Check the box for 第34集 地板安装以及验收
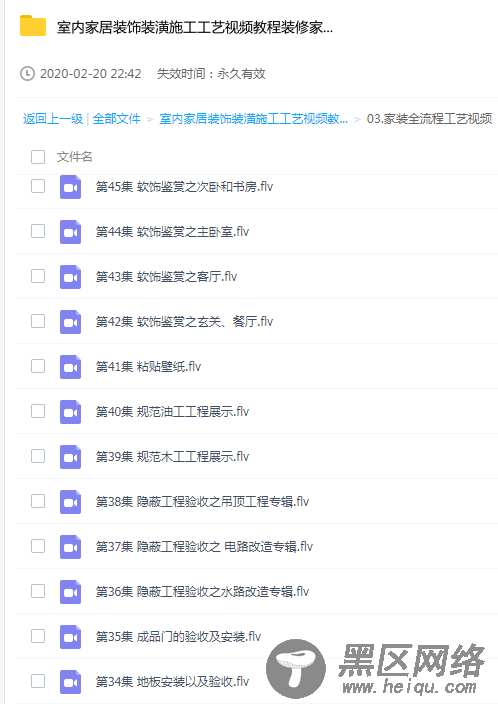Image resolution: width=498 pixels, height=704 pixels. point(38,681)
